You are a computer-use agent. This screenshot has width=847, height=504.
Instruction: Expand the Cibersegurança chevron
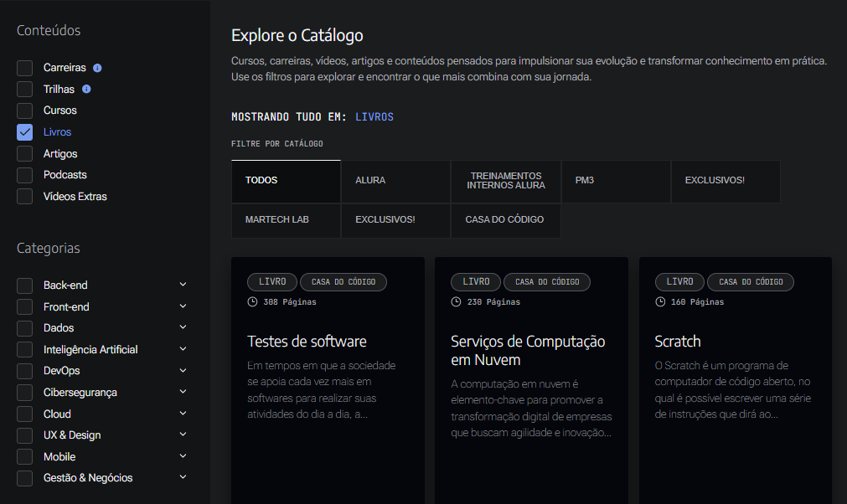click(183, 391)
